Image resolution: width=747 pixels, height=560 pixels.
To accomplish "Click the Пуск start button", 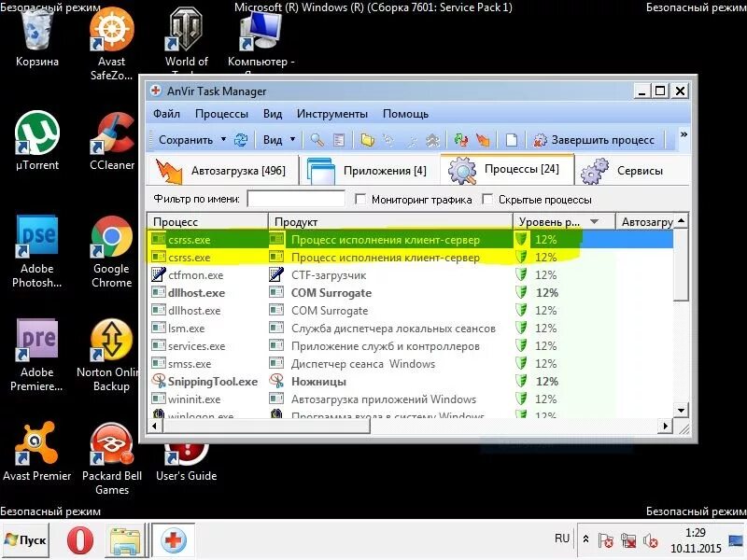I will [x=25, y=540].
